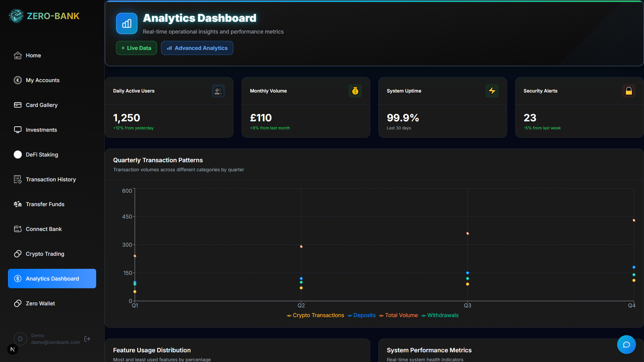
Task: Toggle Crypto Transactions legend series
Action: click(x=315, y=315)
